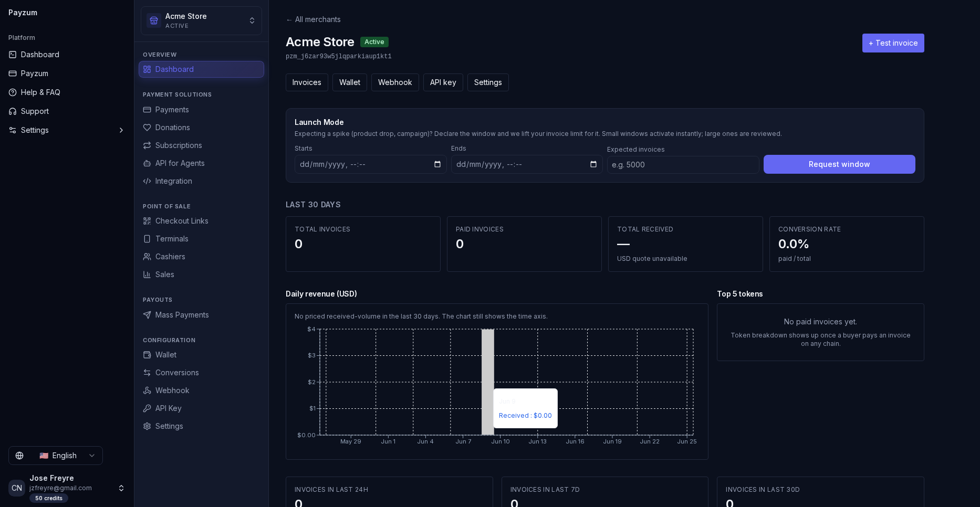This screenshot has width=980, height=507.
Task: Click the Starts date-time field
Action: click(x=370, y=164)
